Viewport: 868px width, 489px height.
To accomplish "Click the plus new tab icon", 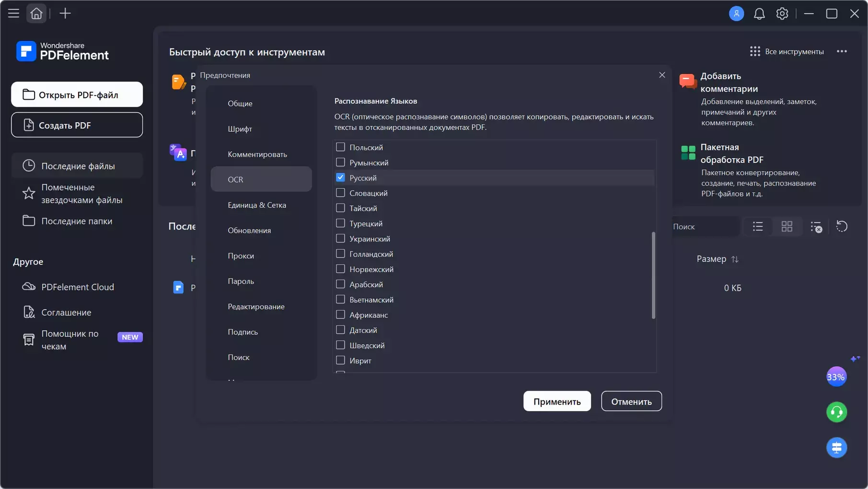I will click(65, 13).
